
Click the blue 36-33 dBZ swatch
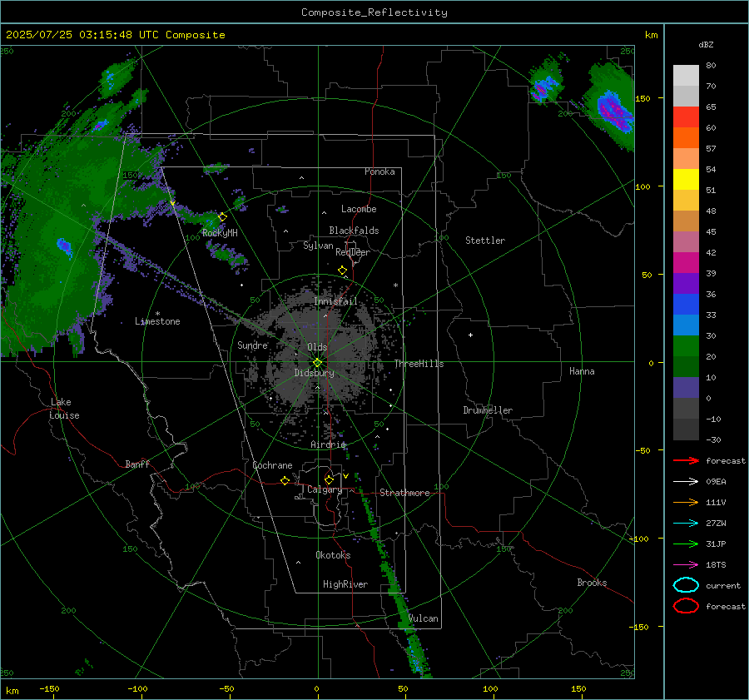686,304
